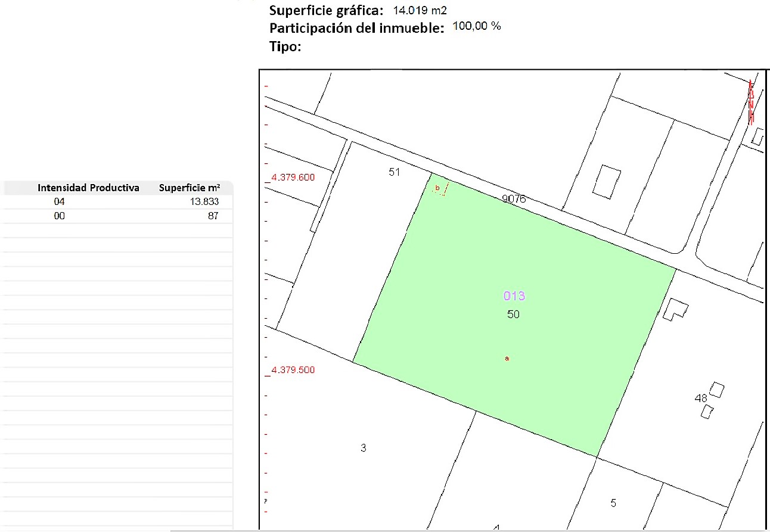
Task: Select intensity cell '04'
Action: click(x=59, y=202)
